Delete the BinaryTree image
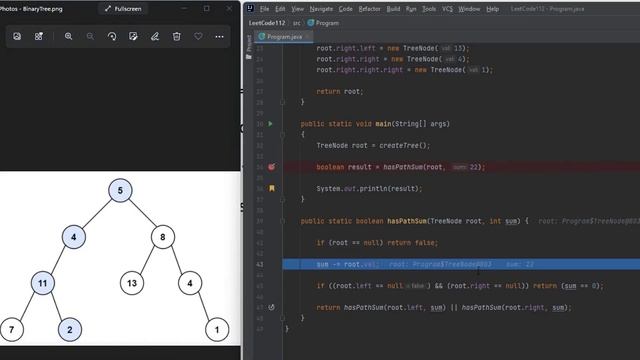Screen dimensions: 640x360 coord(176,36)
